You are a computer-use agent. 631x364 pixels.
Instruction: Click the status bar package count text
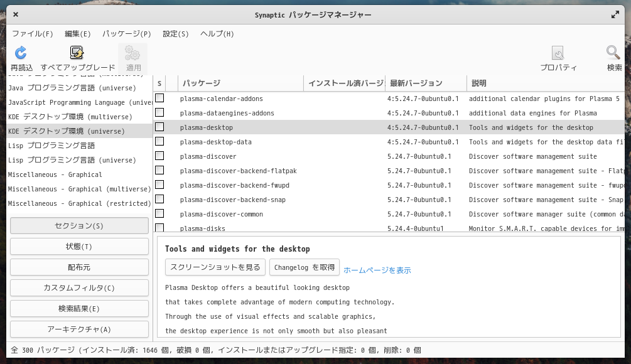point(216,350)
